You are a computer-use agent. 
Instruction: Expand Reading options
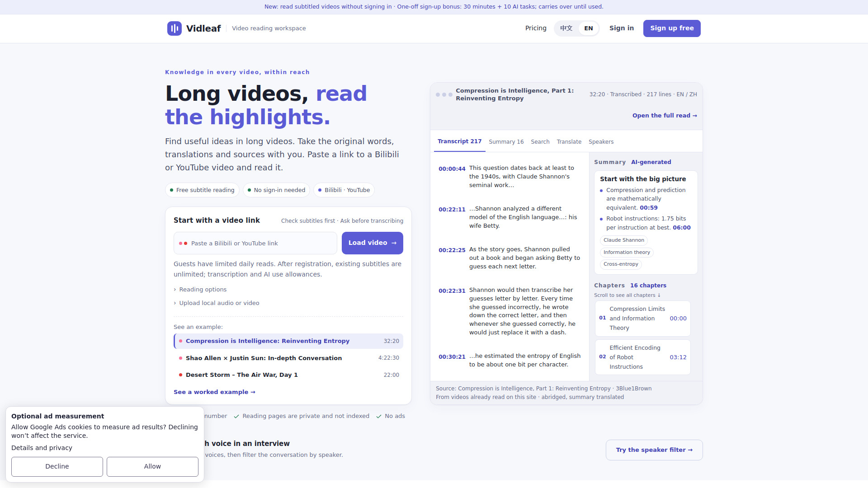coord(200,290)
